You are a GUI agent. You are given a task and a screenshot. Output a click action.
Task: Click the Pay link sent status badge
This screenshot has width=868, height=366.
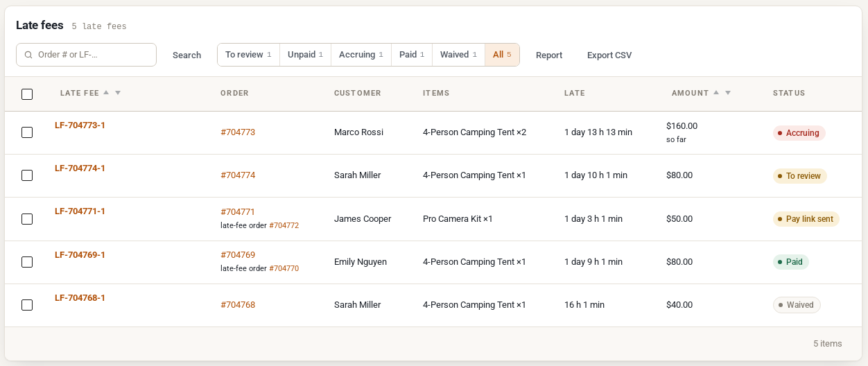click(x=806, y=219)
